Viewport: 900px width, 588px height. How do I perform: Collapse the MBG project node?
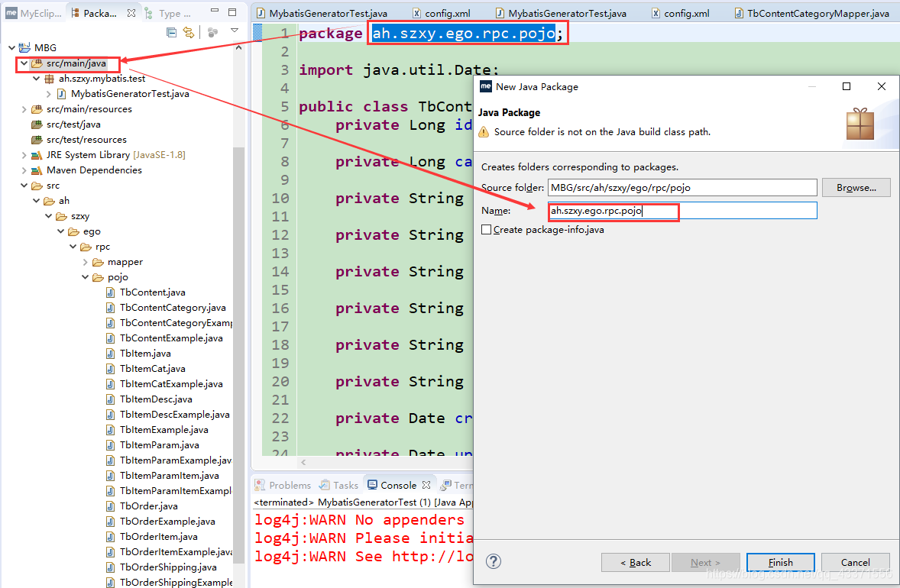(x=11, y=47)
